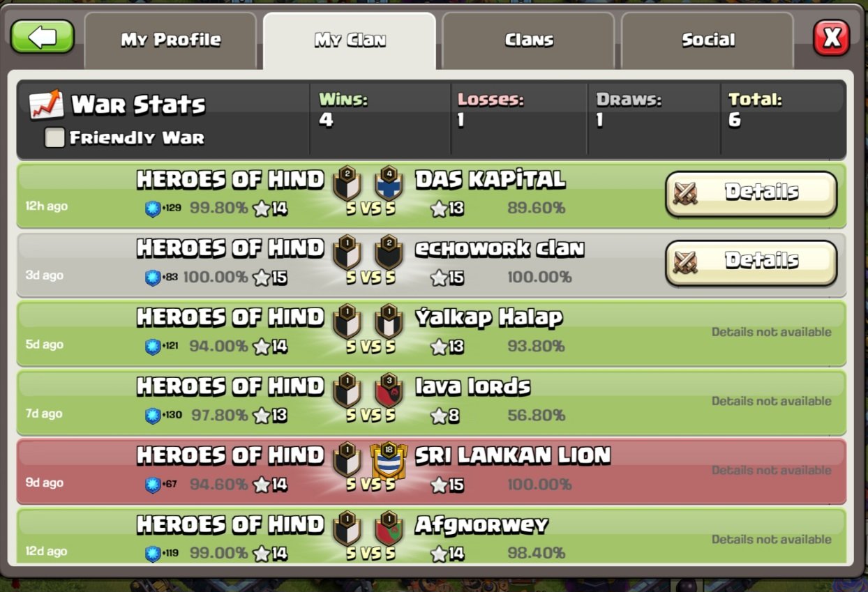Click the War Stats chart icon

tap(46, 105)
